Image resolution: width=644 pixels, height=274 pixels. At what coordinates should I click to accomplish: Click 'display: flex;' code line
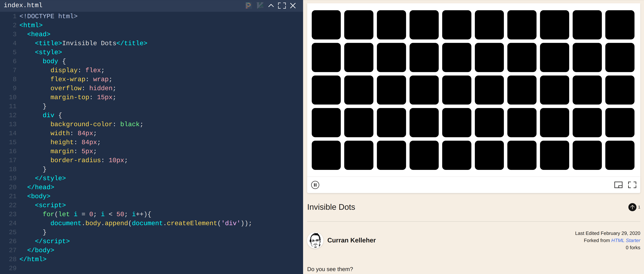coord(77,70)
